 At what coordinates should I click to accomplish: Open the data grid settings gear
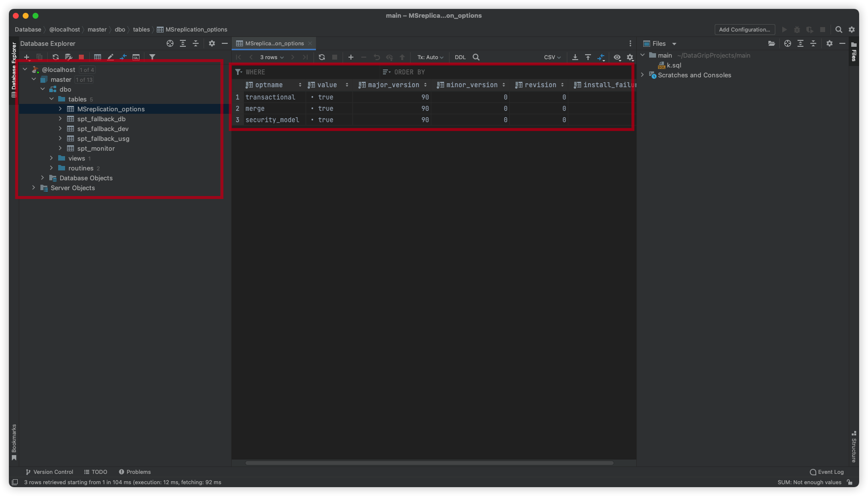[x=629, y=57]
